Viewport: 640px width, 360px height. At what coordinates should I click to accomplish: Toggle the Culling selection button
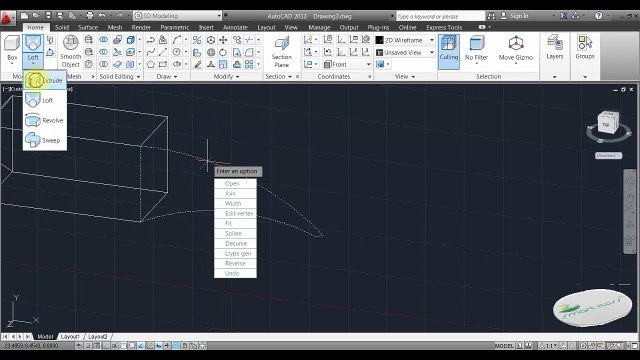(449, 51)
